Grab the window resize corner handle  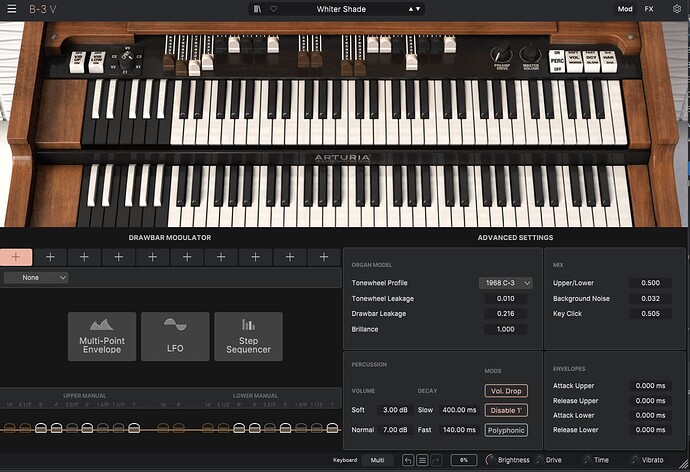(685, 464)
